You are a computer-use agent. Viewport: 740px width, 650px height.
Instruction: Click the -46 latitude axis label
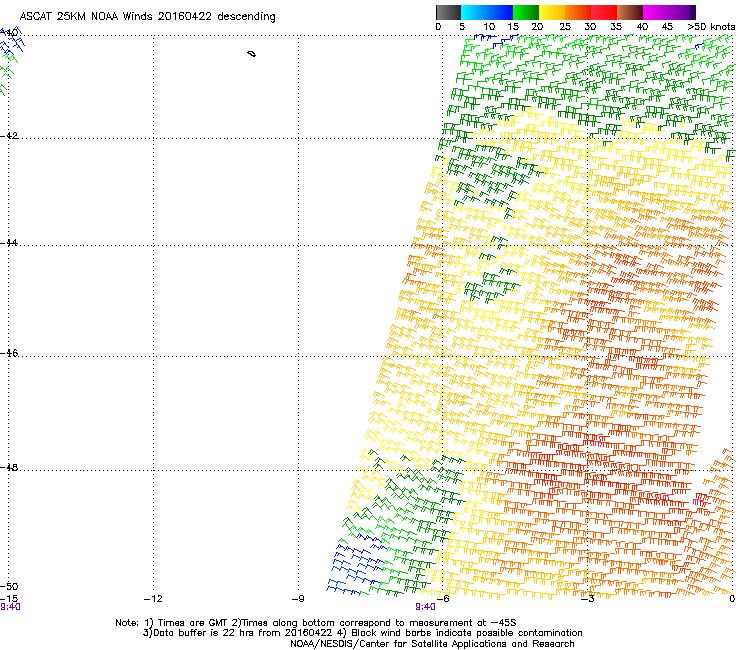point(9,353)
